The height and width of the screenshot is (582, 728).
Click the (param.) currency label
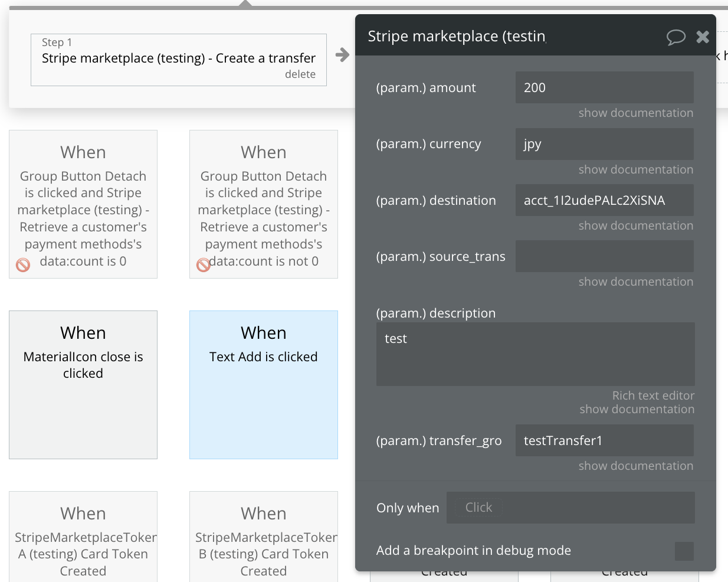point(429,144)
